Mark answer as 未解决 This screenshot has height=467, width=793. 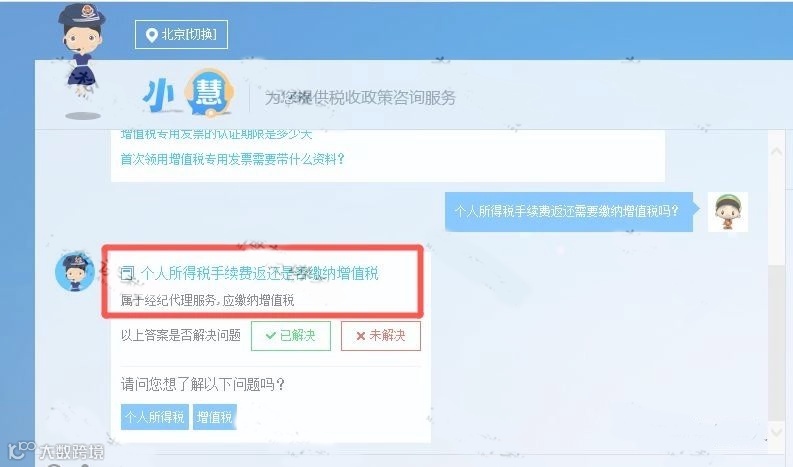click(x=381, y=335)
